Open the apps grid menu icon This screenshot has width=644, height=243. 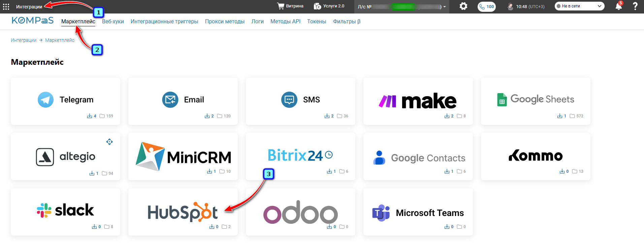[6, 7]
